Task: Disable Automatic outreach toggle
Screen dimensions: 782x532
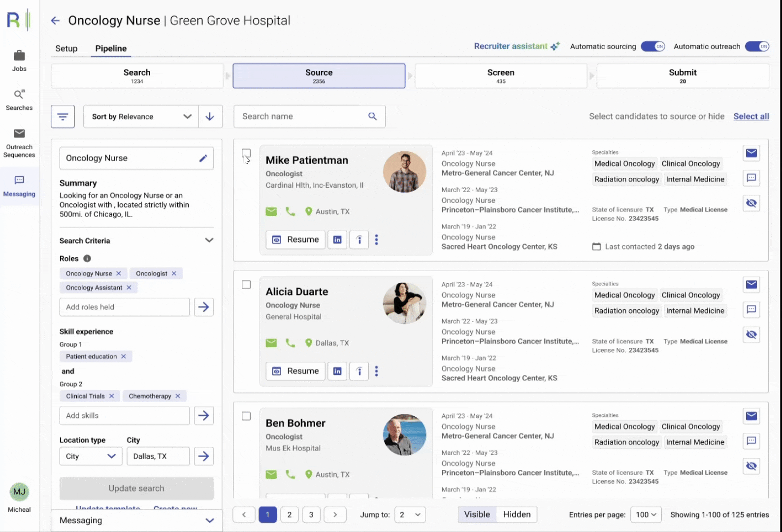Action: click(757, 46)
